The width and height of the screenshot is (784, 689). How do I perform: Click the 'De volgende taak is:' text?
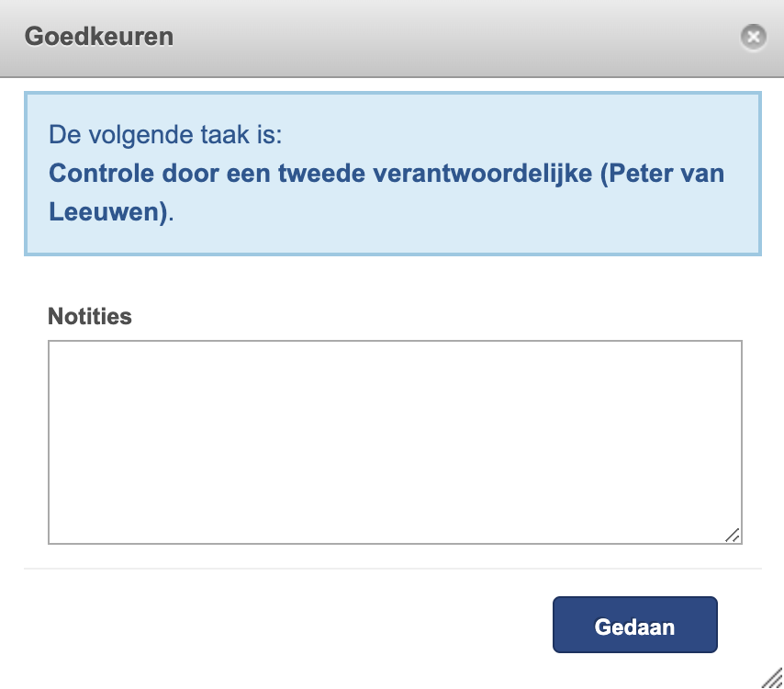pos(165,135)
